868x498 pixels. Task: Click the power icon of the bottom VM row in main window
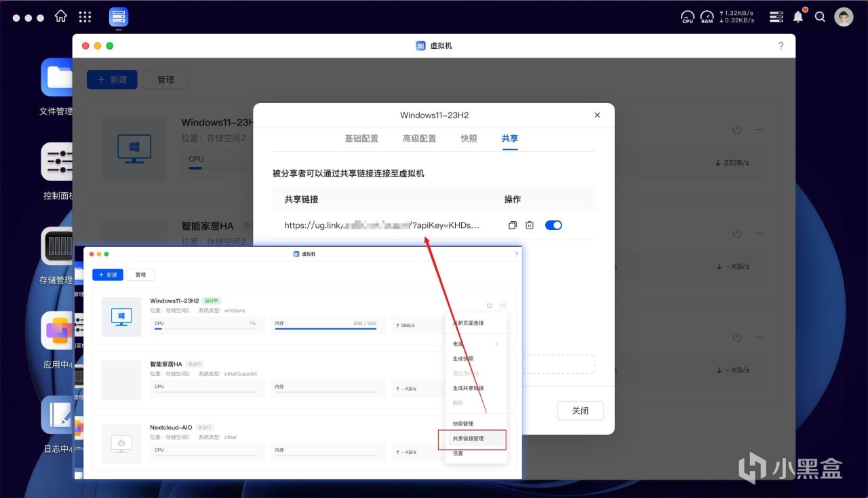tap(737, 337)
